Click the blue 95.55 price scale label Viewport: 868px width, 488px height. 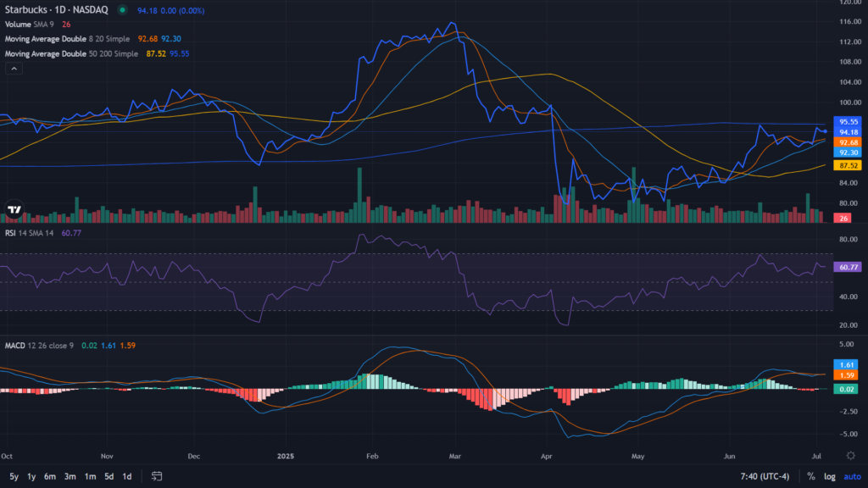848,122
